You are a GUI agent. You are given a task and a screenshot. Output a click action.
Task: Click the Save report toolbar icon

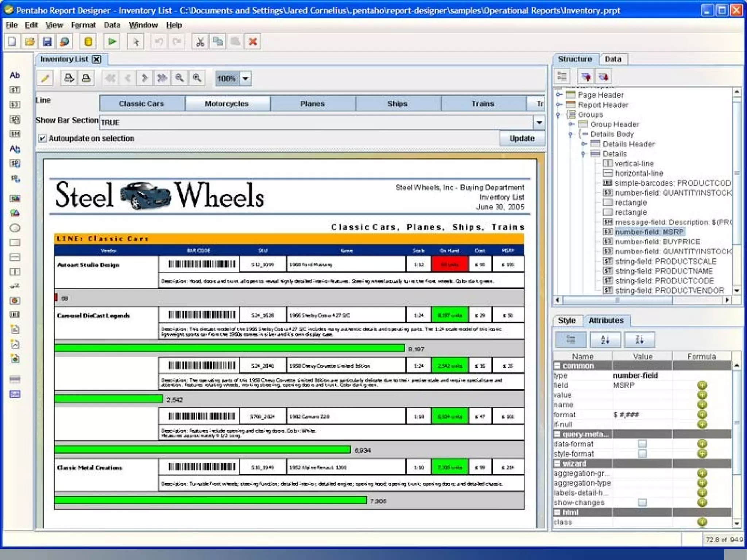[x=47, y=42]
